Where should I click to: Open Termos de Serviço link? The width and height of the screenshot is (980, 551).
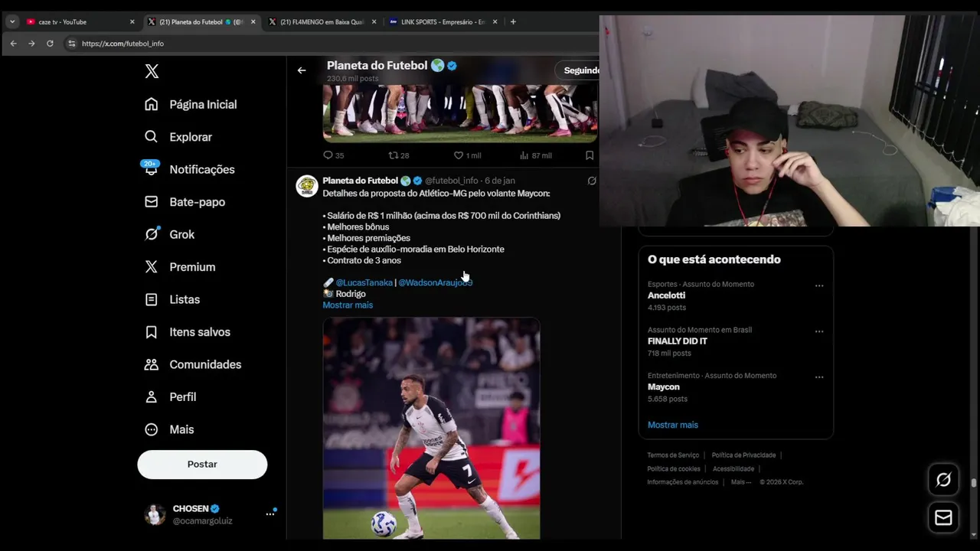pyautogui.click(x=673, y=455)
